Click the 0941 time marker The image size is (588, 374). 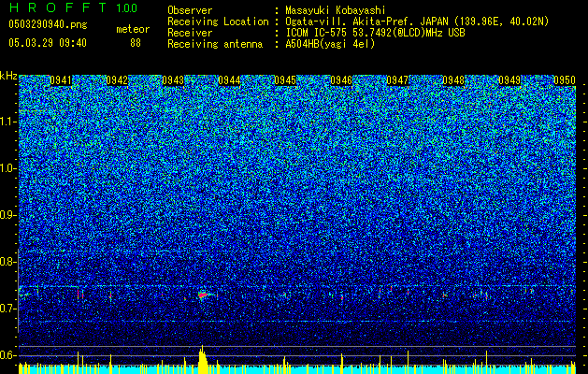pos(61,80)
